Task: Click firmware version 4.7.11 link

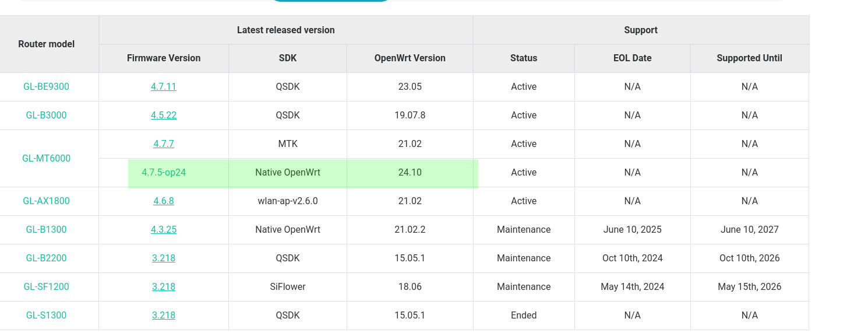Action: pyautogui.click(x=164, y=87)
